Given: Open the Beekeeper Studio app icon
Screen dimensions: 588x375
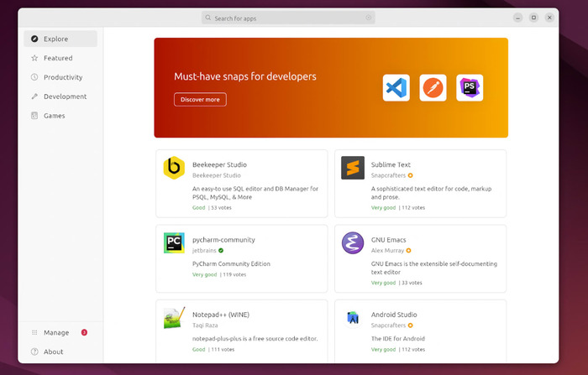Looking at the screenshot, I should pyautogui.click(x=174, y=168).
